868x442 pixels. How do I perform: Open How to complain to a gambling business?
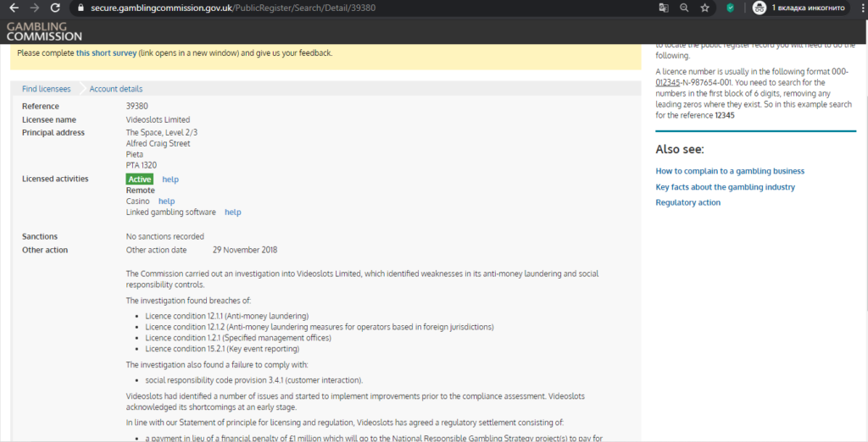pos(730,171)
